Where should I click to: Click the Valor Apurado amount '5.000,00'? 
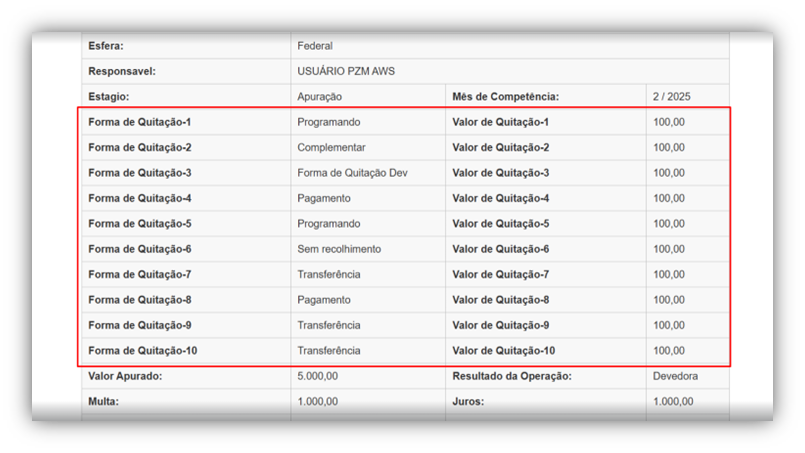click(x=317, y=376)
